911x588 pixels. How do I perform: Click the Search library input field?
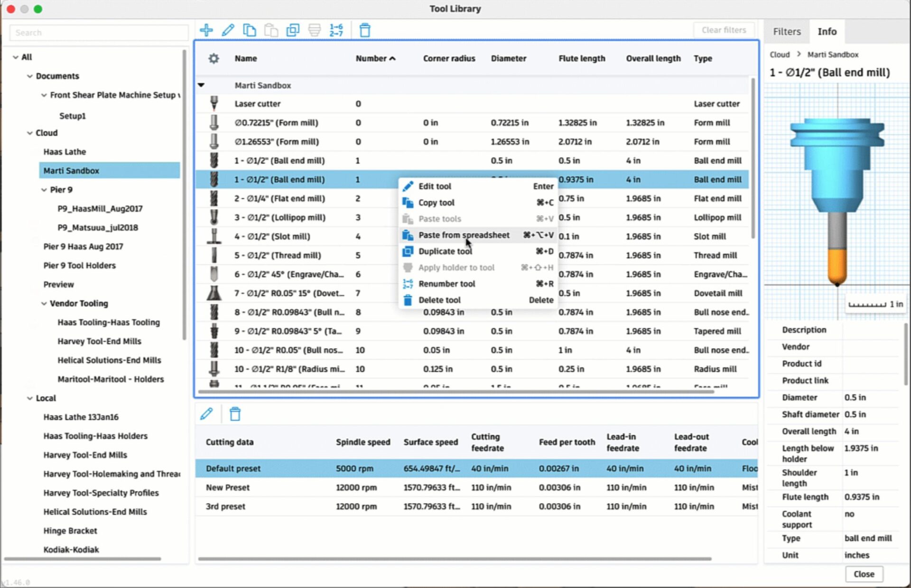pos(99,33)
